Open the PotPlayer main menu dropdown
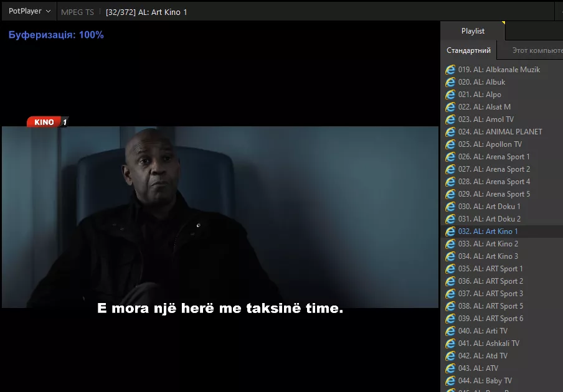Screen dimensions: 563x392 [x=29, y=11]
